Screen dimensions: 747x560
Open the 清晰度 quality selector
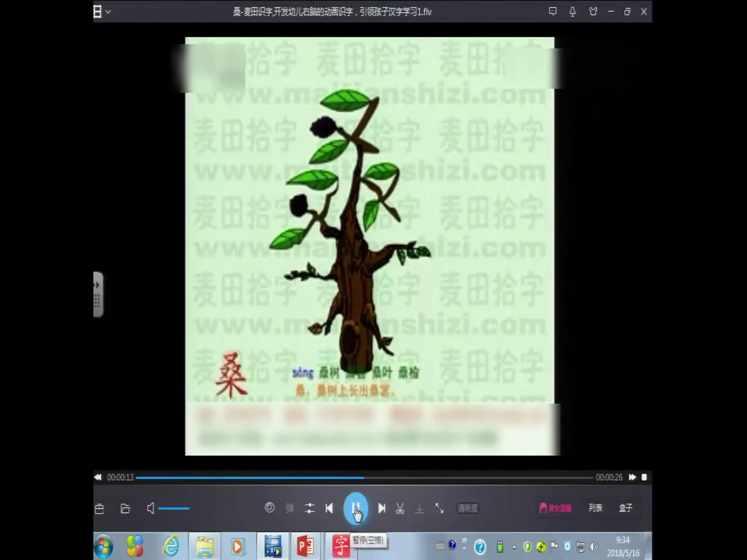pos(467,508)
